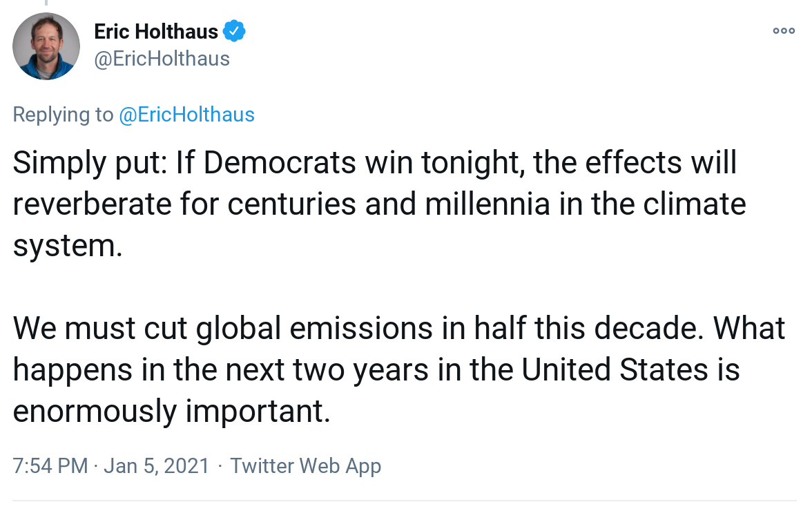Click the display name "Eric Holthaus"
The height and width of the screenshot is (511, 812).
coord(155,31)
